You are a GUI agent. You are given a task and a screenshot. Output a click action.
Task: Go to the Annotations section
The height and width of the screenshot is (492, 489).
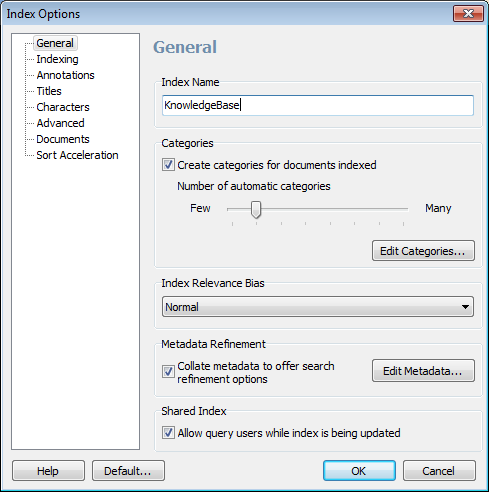[x=65, y=75]
